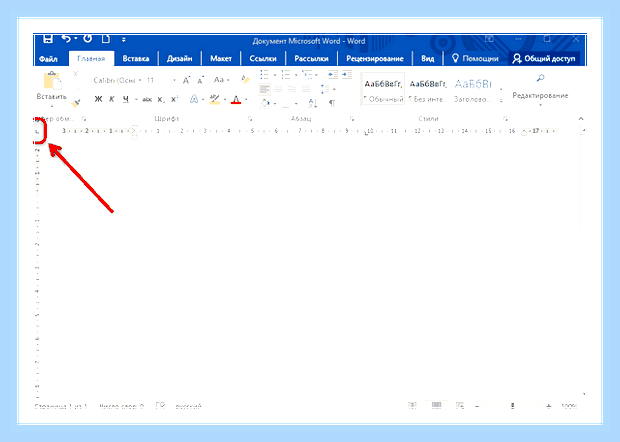
Task: Increase the paragraph indent
Action: pos(347,74)
